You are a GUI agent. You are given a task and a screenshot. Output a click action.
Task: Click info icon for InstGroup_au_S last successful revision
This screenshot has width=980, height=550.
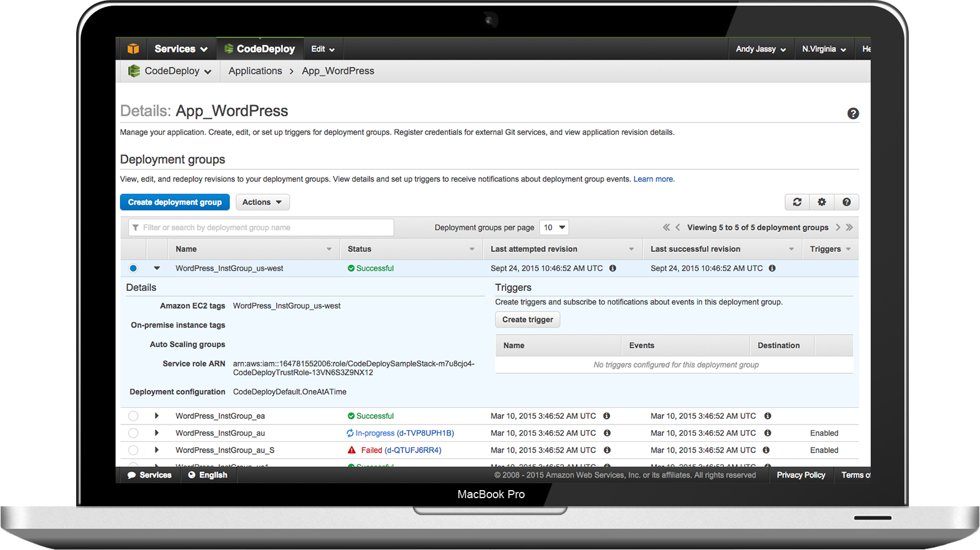point(766,450)
